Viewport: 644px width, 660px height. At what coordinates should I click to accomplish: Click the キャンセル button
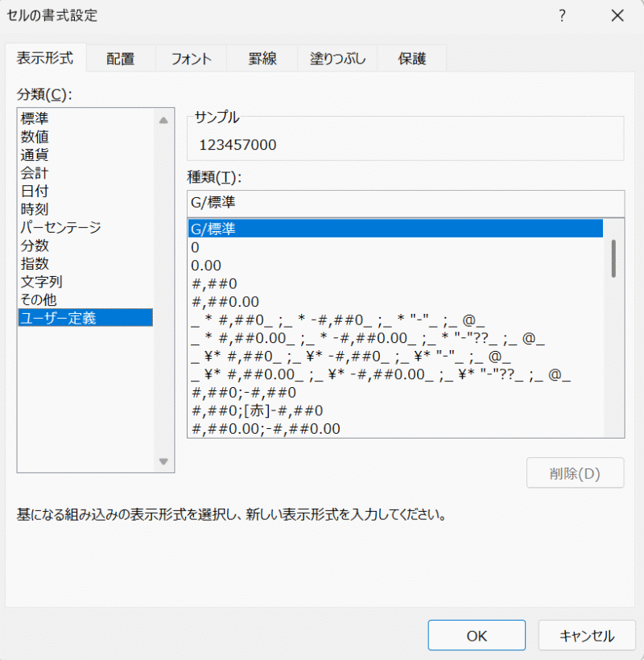[587, 635]
